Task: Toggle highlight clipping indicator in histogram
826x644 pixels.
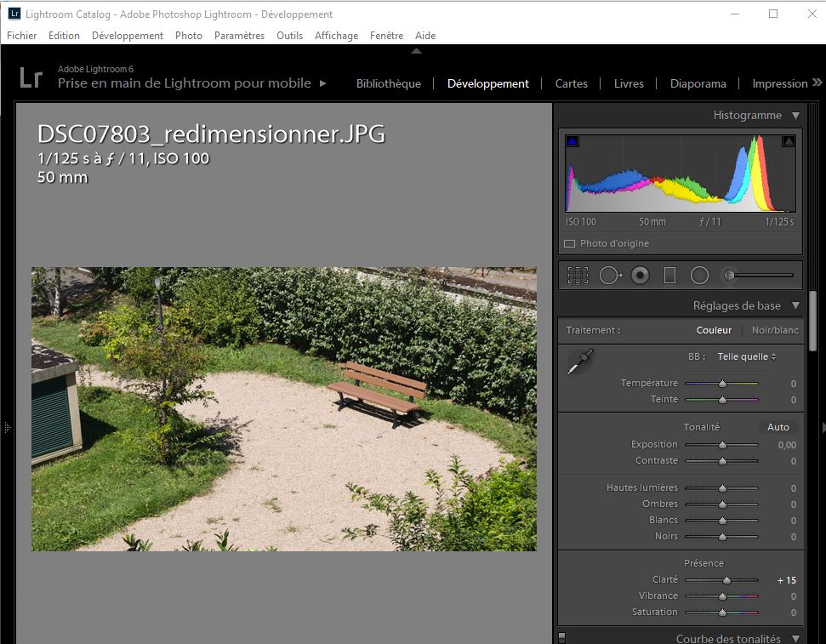Action: pyautogui.click(x=789, y=141)
